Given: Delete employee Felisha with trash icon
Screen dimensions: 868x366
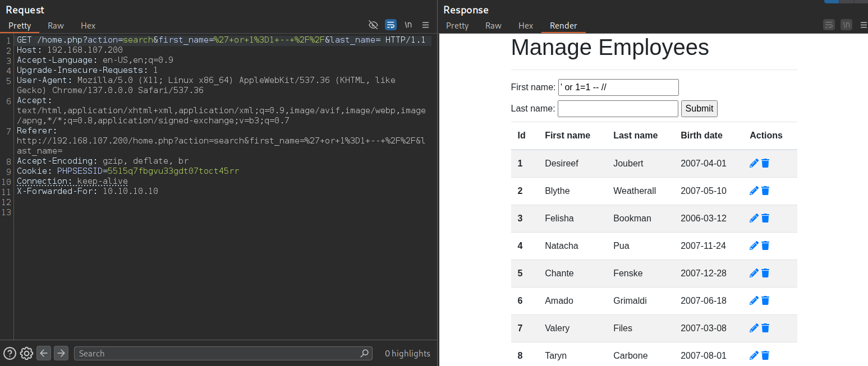Looking at the screenshot, I should coord(765,218).
